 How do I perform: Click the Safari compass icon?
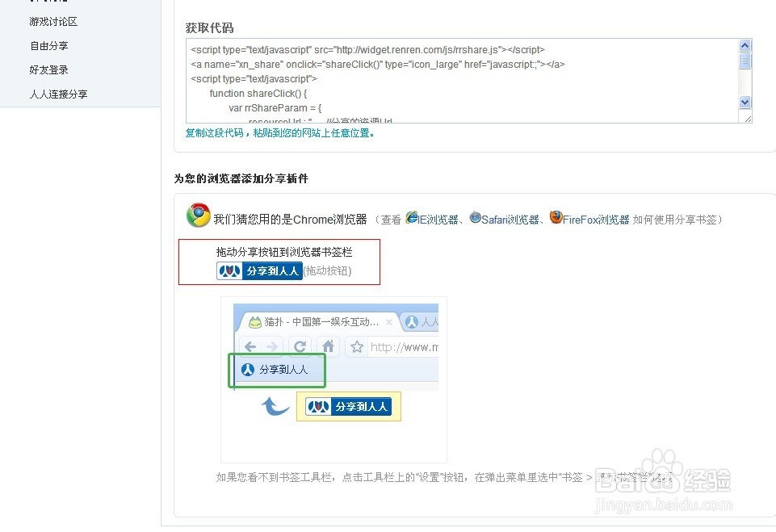tap(475, 217)
